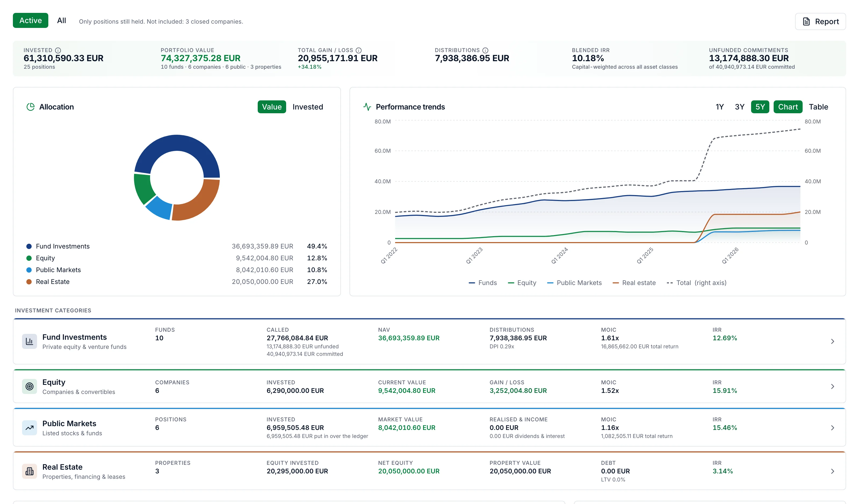The width and height of the screenshot is (859, 504).
Task: Click distributions total 7,938,386.95 EUR in summary
Action: pos(472,58)
